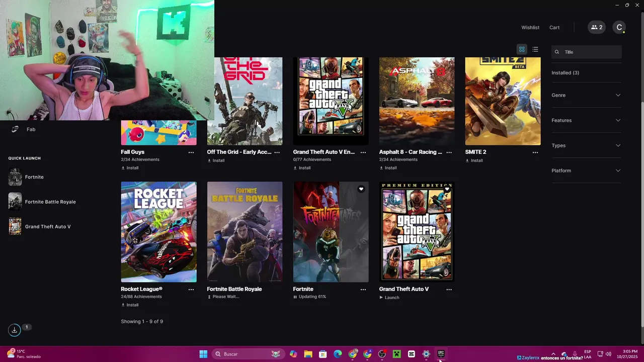Open File Explorer from the taskbar
The image size is (644, 362).
click(308, 354)
